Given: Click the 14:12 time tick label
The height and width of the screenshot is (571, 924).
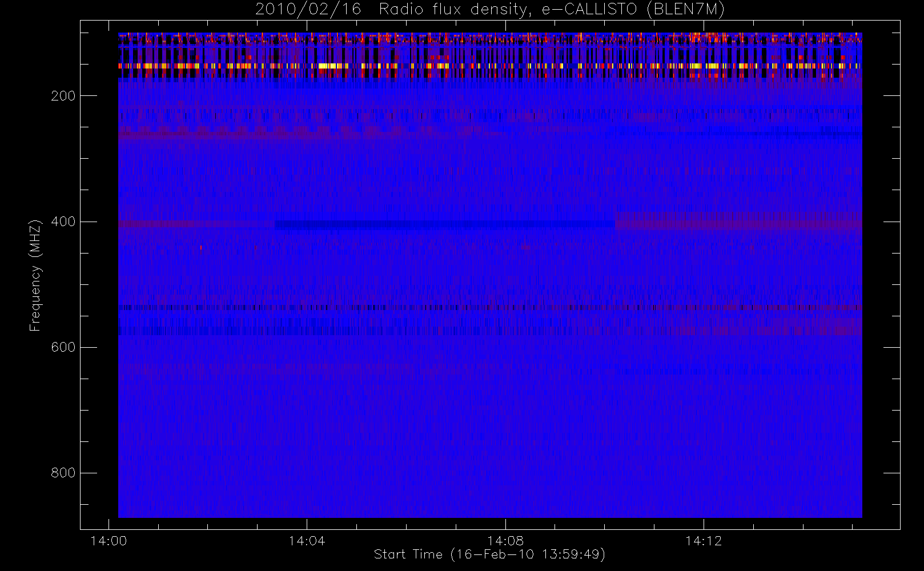Looking at the screenshot, I should click(x=704, y=541).
